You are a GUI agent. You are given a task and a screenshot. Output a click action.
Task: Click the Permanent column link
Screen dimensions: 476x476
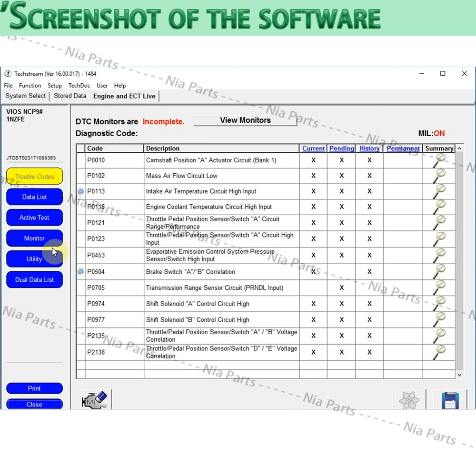coord(403,149)
